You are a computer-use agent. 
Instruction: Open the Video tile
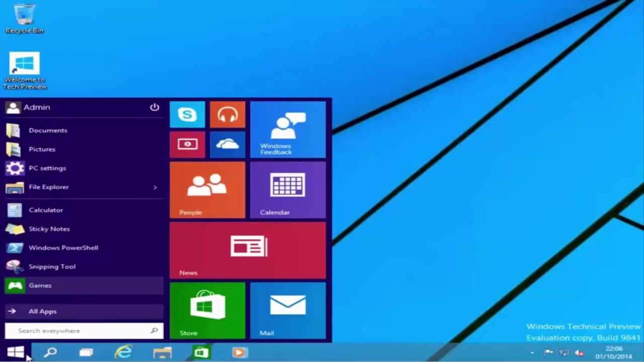(x=187, y=145)
